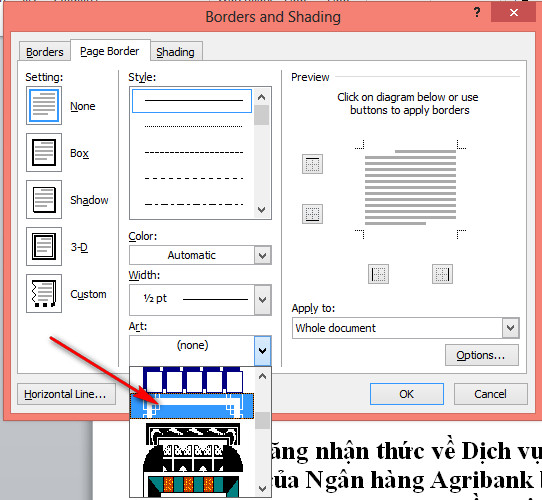This screenshot has width=542, height=500.
Task: Choose the Box border setting icon
Action: click(44, 152)
